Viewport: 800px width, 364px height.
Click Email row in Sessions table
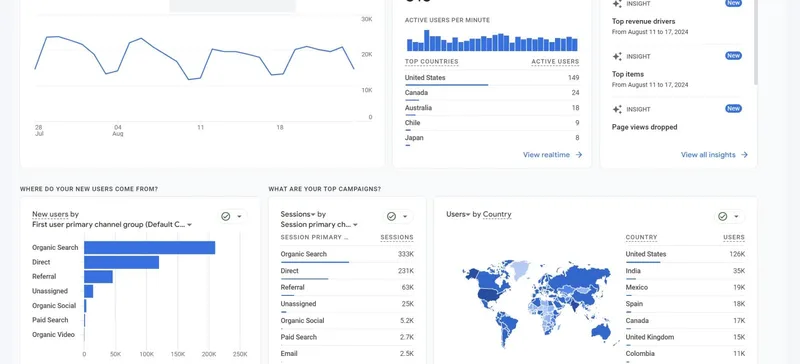[x=347, y=353]
